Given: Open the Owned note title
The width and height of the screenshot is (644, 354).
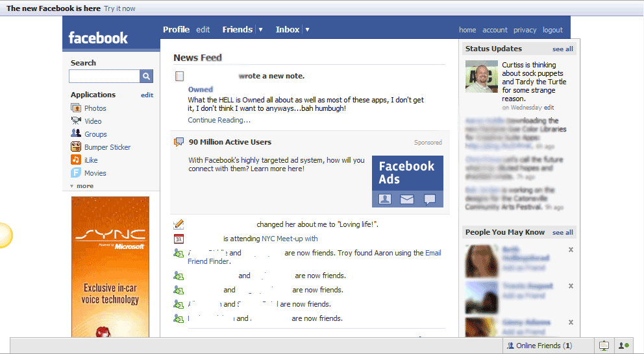Looking at the screenshot, I should 201,89.
